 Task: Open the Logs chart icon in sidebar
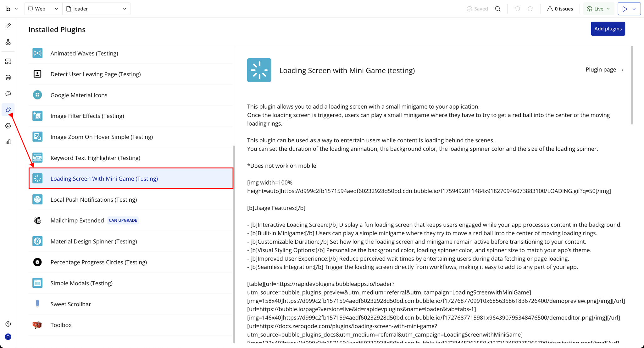coord(8,142)
